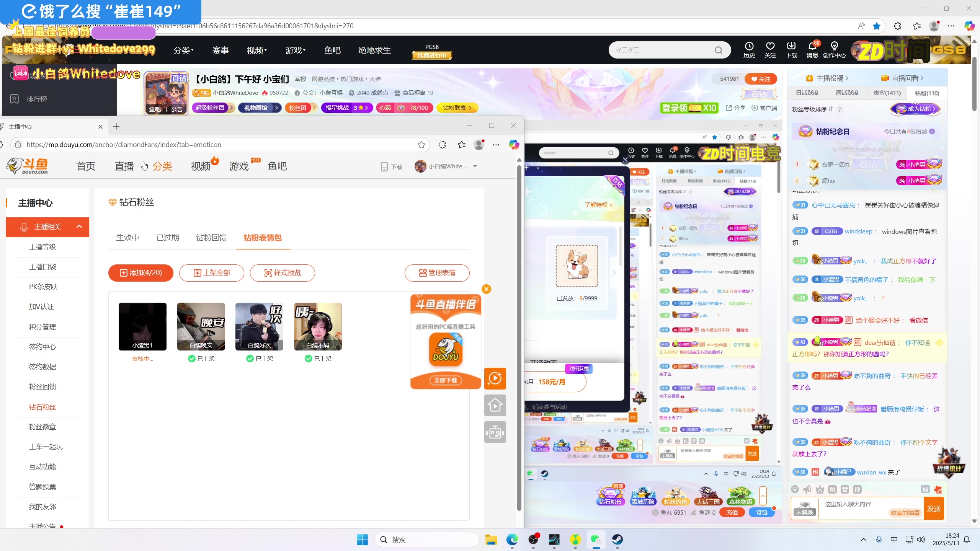Open the 白鸽晚安 emoticon thumbnail
Screen dimensions: 980x551
[201, 326]
